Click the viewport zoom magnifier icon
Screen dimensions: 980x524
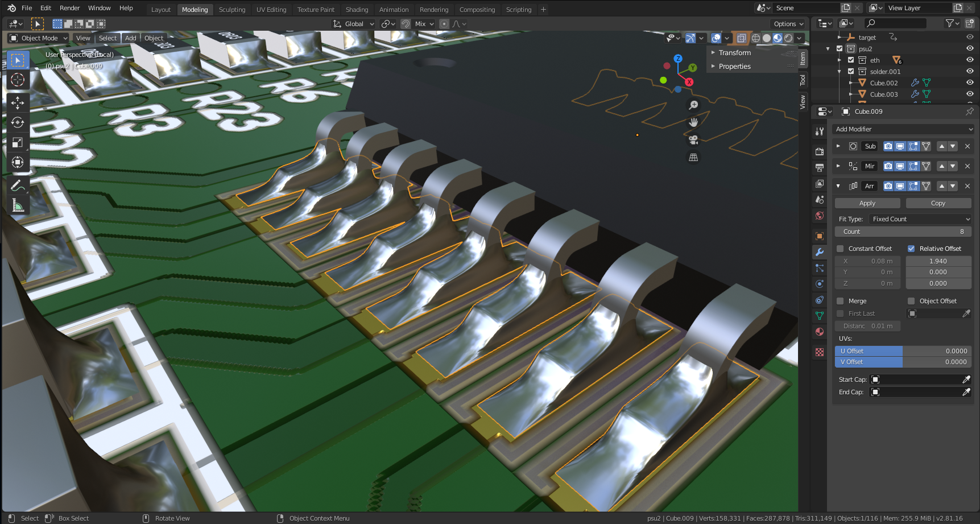click(x=693, y=105)
